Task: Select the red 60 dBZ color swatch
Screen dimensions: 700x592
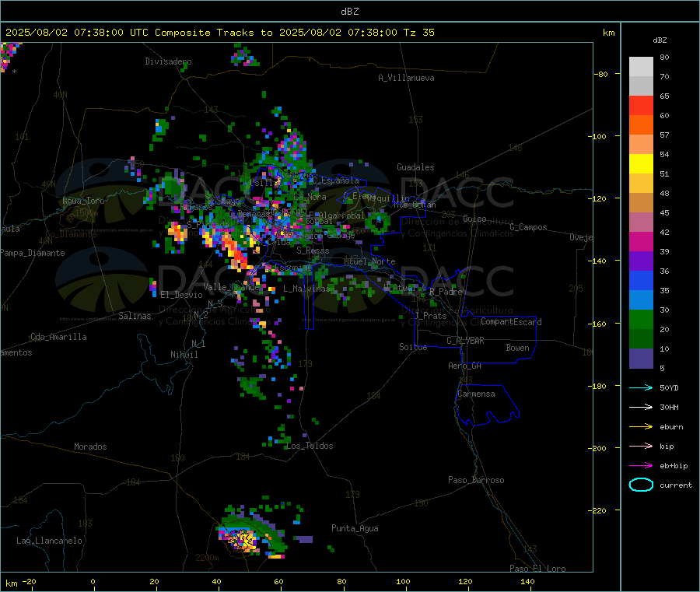Action: [641, 105]
